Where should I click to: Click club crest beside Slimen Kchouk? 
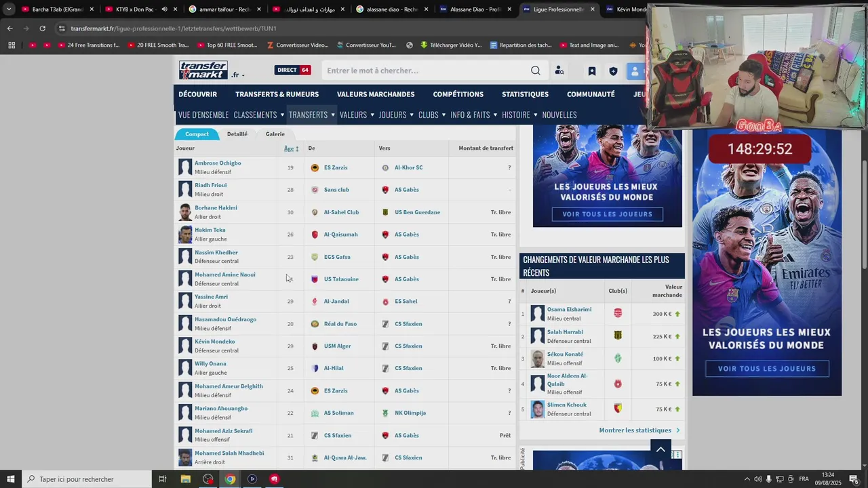[618, 409]
